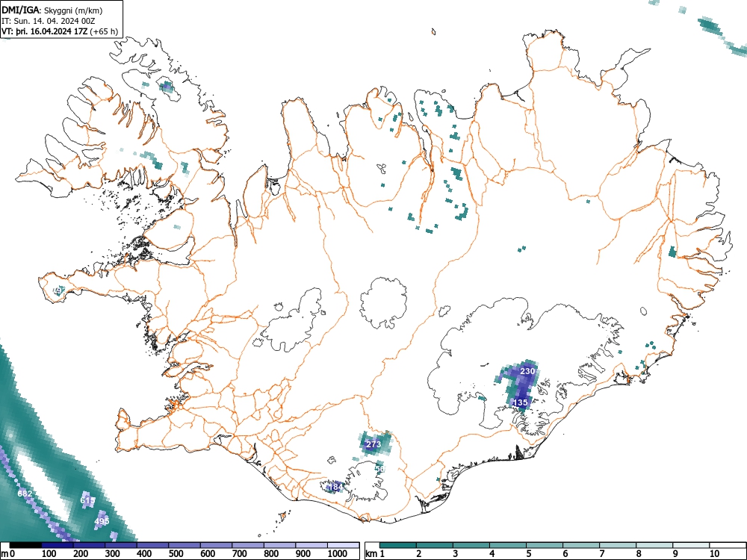Pick the pale 900–1000 m legend swatch
The height and width of the screenshot is (560, 747).
[x=311, y=545]
